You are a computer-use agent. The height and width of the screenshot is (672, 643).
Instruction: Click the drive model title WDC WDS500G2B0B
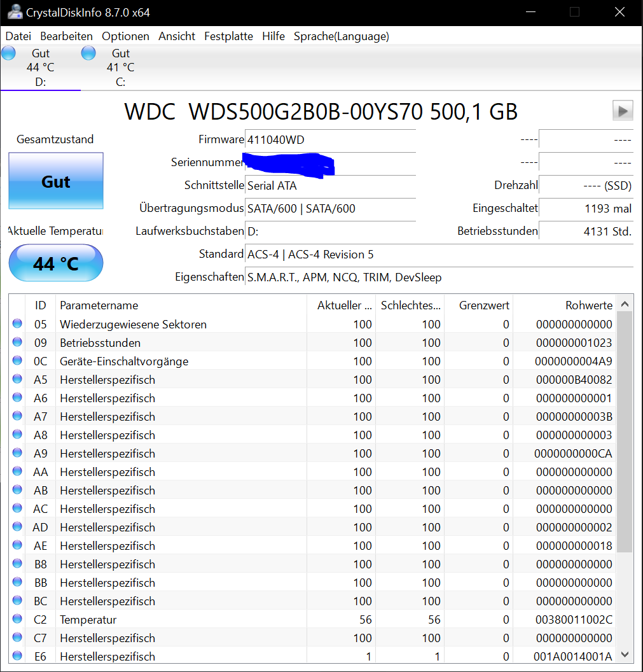(x=321, y=111)
